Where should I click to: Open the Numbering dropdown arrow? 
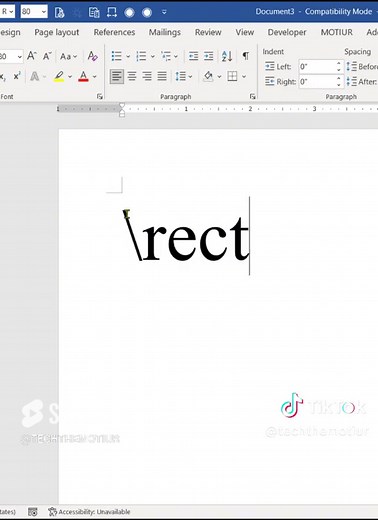[x=153, y=56]
